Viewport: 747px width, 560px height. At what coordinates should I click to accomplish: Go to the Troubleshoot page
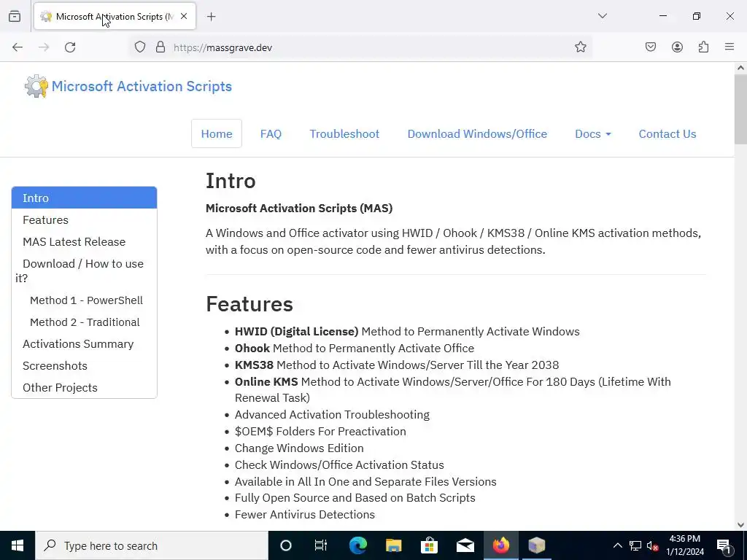click(344, 134)
